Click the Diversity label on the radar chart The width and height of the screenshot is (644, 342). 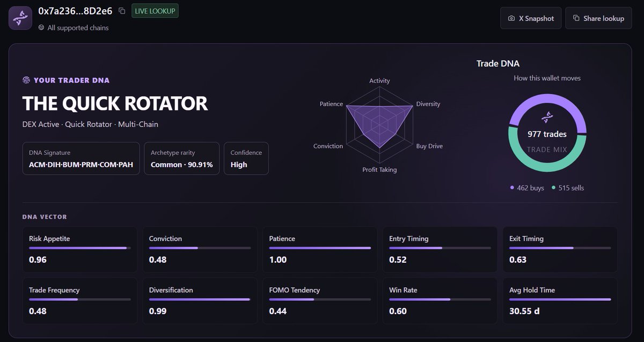[428, 104]
